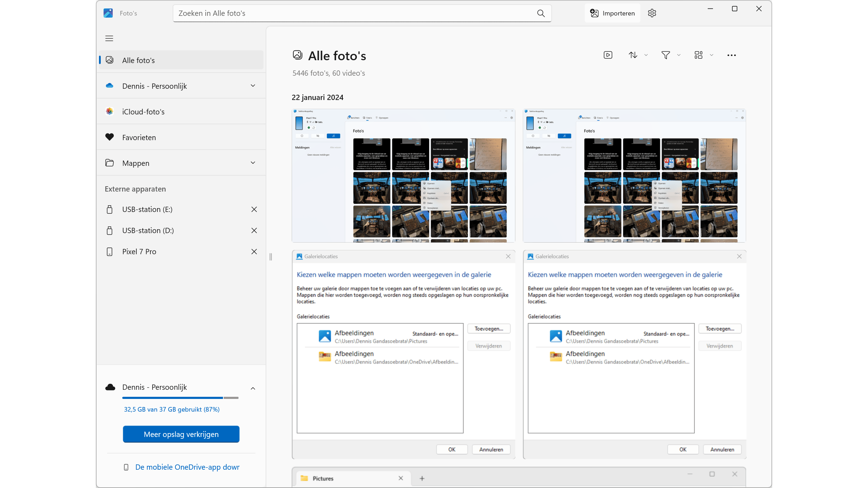Screen dimensions: 868x488
Task: Remove Pixel 7 Pro device entry
Action: [x=254, y=252]
